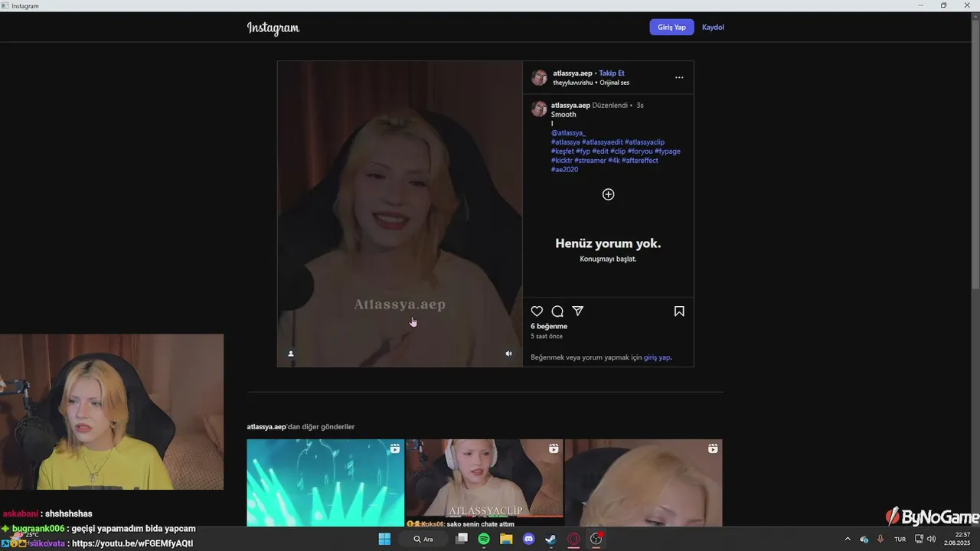Open the teal glowing reel thumbnail
This screenshot has height=551, width=980.
click(x=325, y=482)
